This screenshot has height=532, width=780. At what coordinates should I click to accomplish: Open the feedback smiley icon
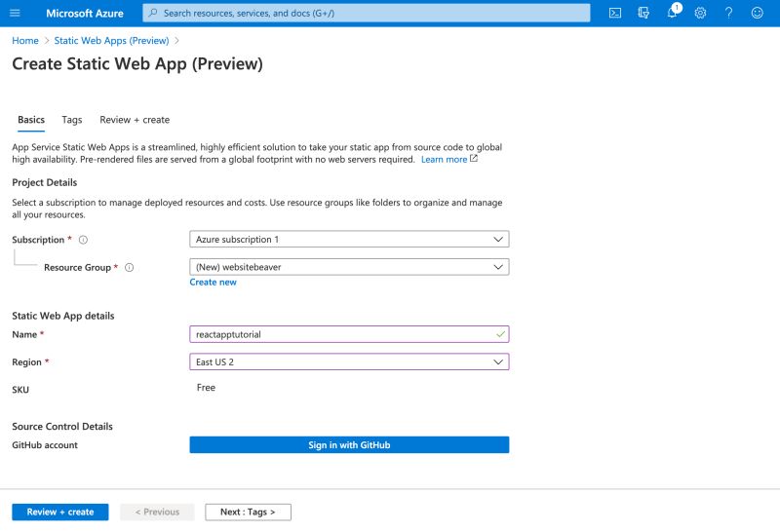tap(758, 13)
